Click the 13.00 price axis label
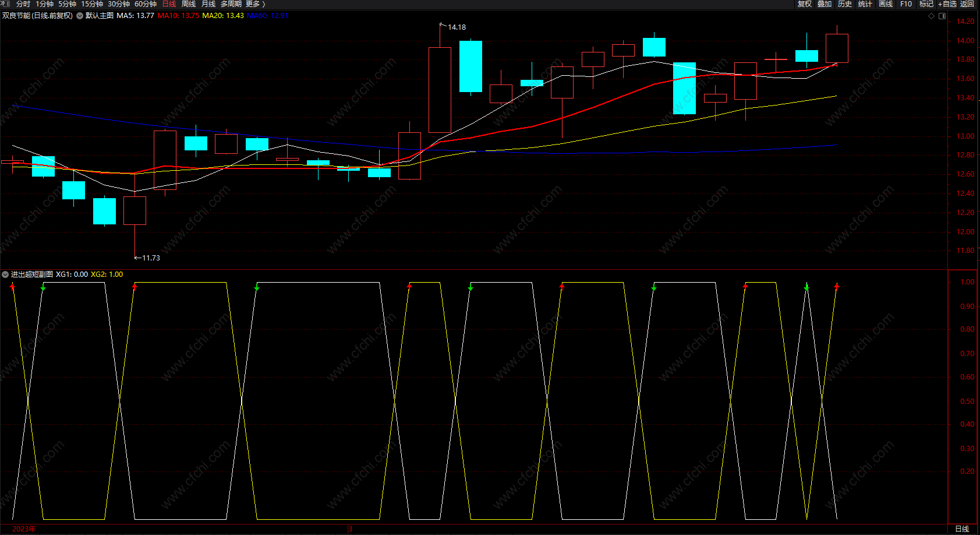 (965, 136)
